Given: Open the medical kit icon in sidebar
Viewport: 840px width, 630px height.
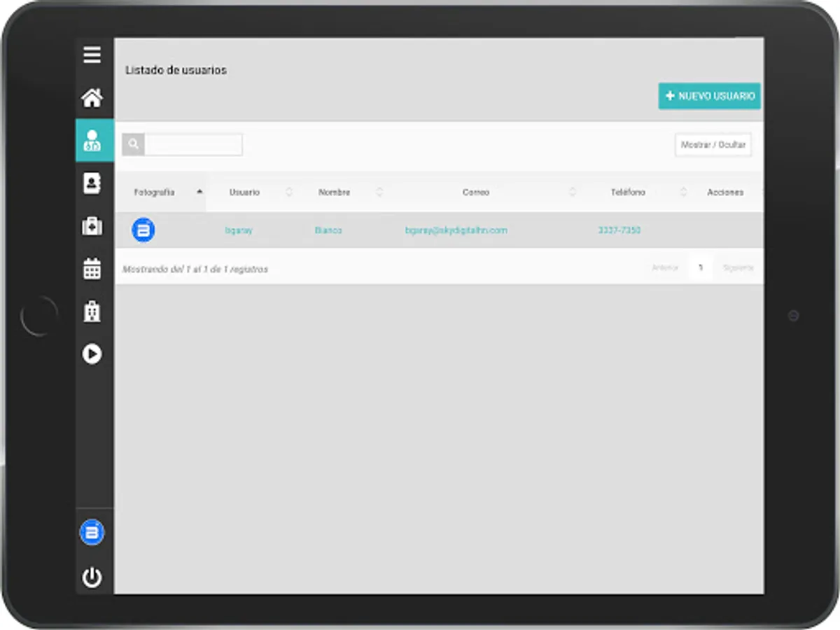Looking at the screenshot, I should pos(92,226).
